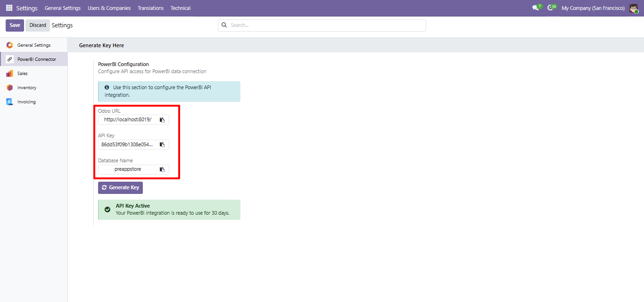Screen dimensions: 644x302
Task: Copy the API Key with the copy icon
Action: (x=162, y=144)
